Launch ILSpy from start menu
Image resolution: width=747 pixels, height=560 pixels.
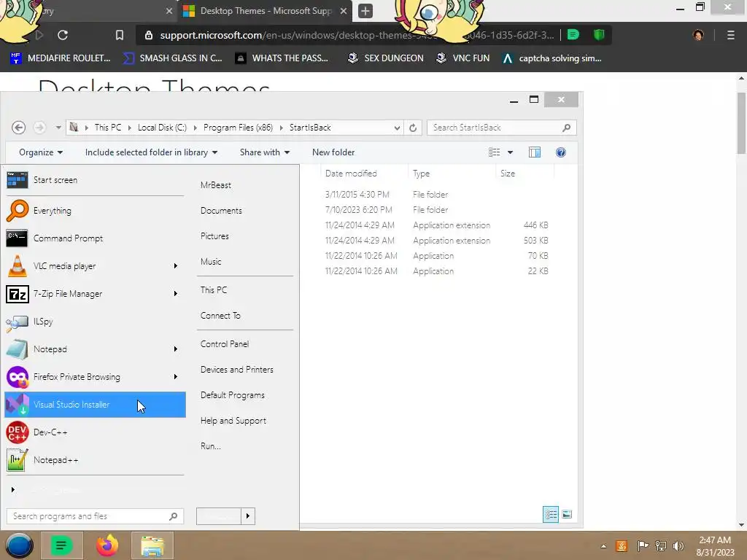point(94,322)
